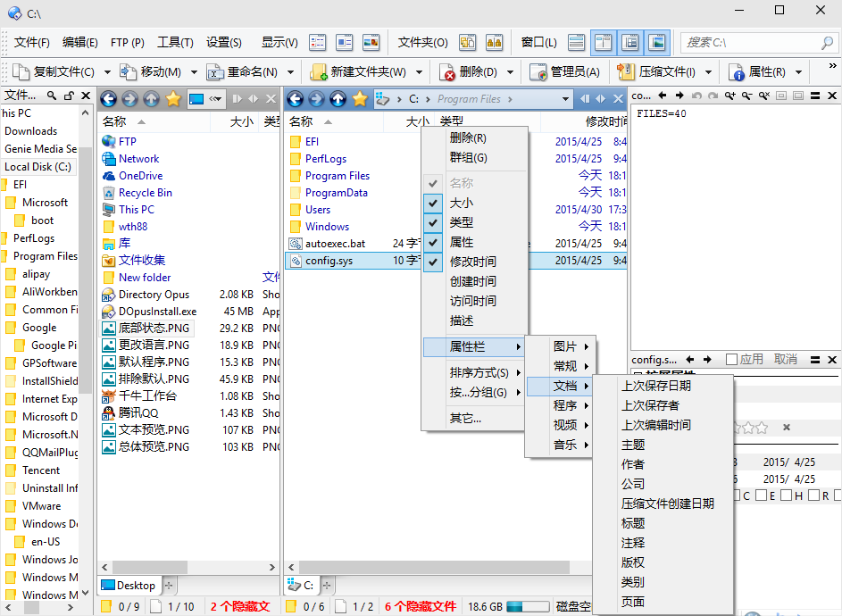Click the 压缩文件 archive icon
Screen dimensions: 842x616
pyautogui.click(x=626, y=71)
